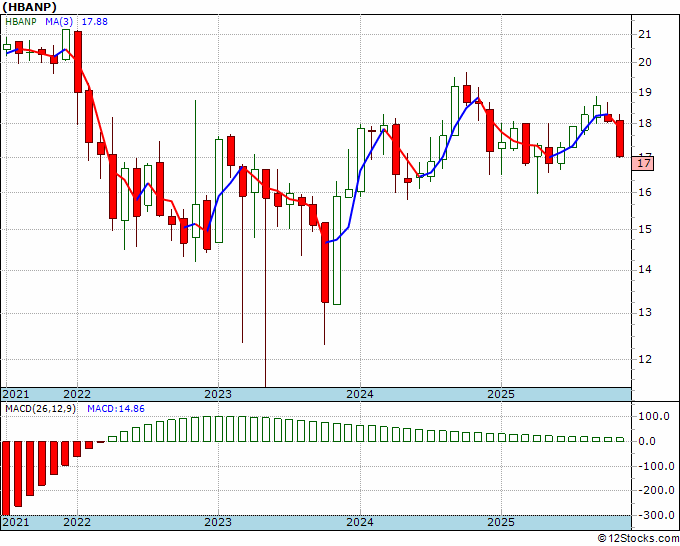Click the 14 price axis label
The width and height of the screenshot is (680, 546).
pos(645,270)
